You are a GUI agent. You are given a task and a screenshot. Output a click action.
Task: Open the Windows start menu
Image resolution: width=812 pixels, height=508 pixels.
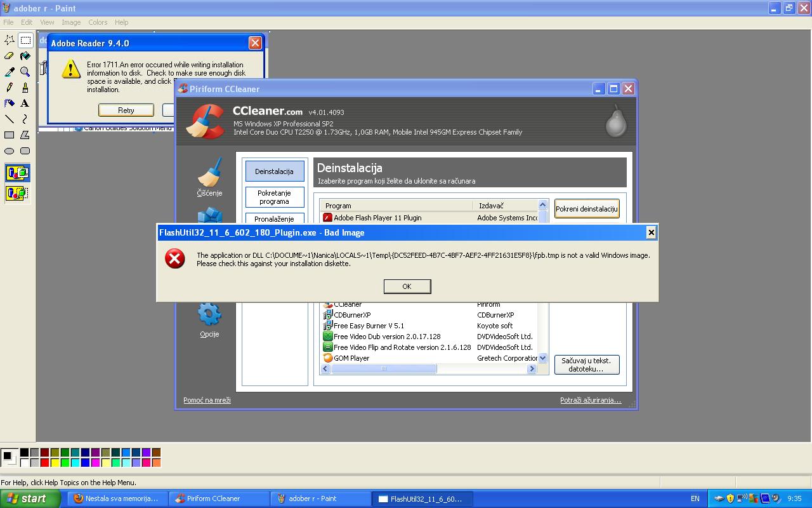(30, 498)
